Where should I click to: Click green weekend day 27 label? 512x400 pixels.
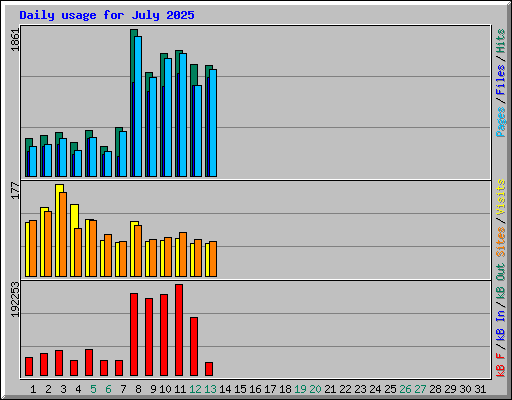click(420, 389)
